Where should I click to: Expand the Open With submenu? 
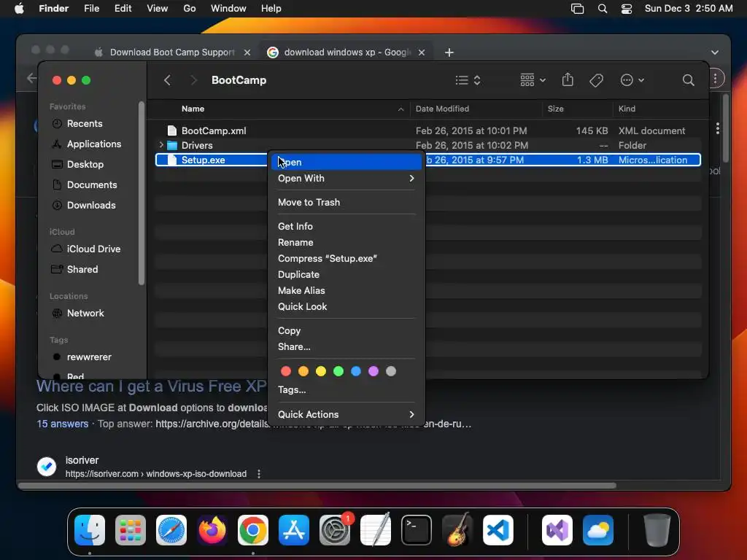click(x=347, y=178)
